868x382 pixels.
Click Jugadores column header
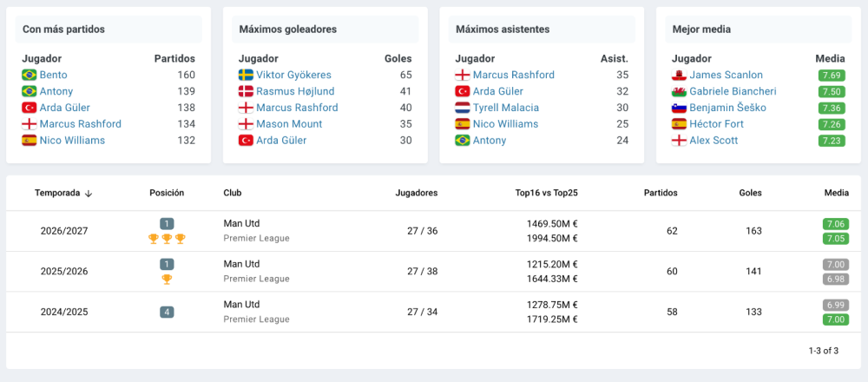[x=417, y=194]
